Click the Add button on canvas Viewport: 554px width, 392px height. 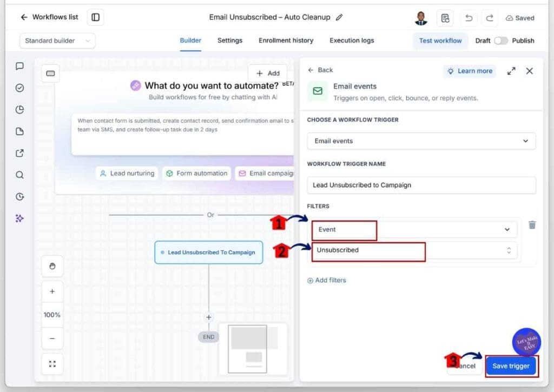pyautogui.click(x=267, y=73)
